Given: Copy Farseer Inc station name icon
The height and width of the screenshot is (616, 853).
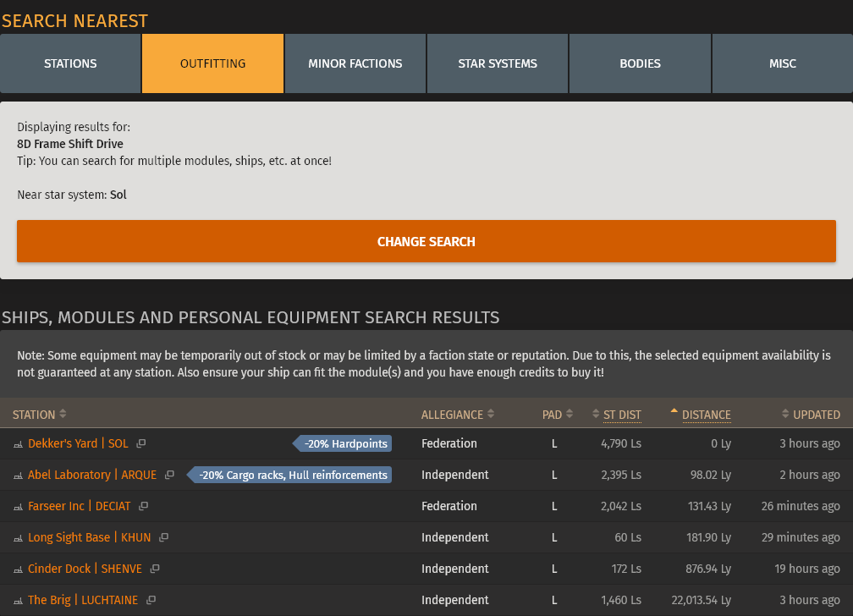Looking at the screenshot, I should [x=144, y=506].
